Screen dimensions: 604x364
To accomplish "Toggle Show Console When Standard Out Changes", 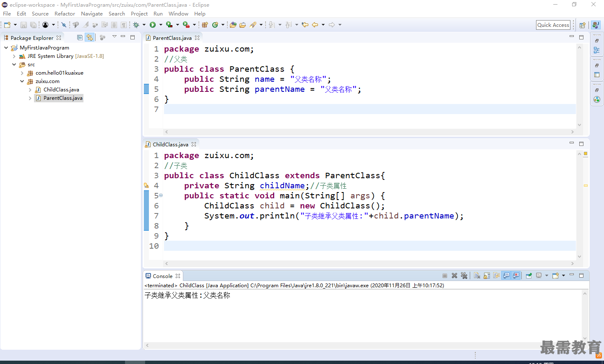I will [506, 276].
